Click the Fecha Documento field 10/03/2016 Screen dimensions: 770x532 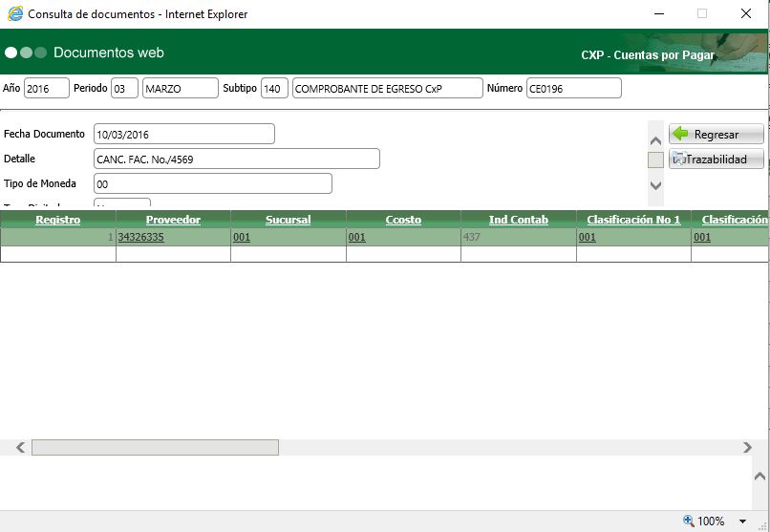184,134
